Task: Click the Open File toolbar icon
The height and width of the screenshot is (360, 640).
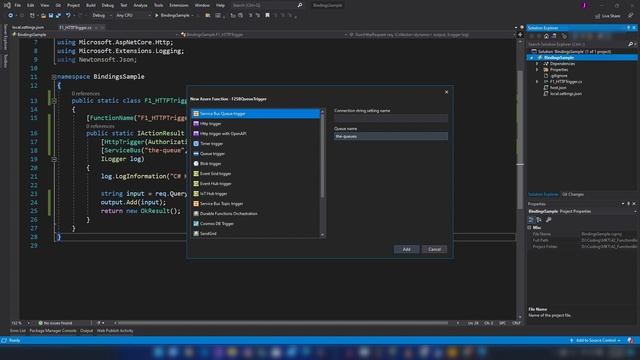Action: 43,16
